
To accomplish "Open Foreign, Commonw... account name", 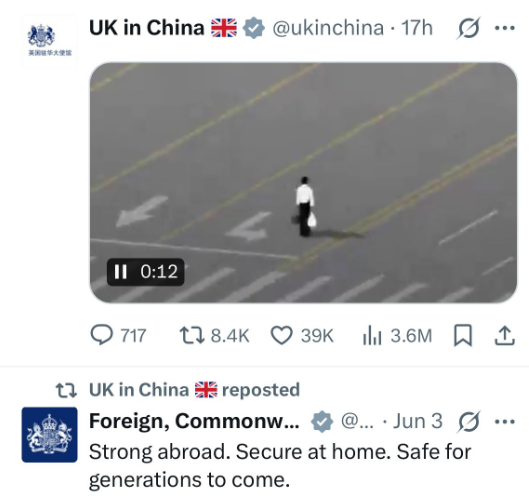I will 194,421.
